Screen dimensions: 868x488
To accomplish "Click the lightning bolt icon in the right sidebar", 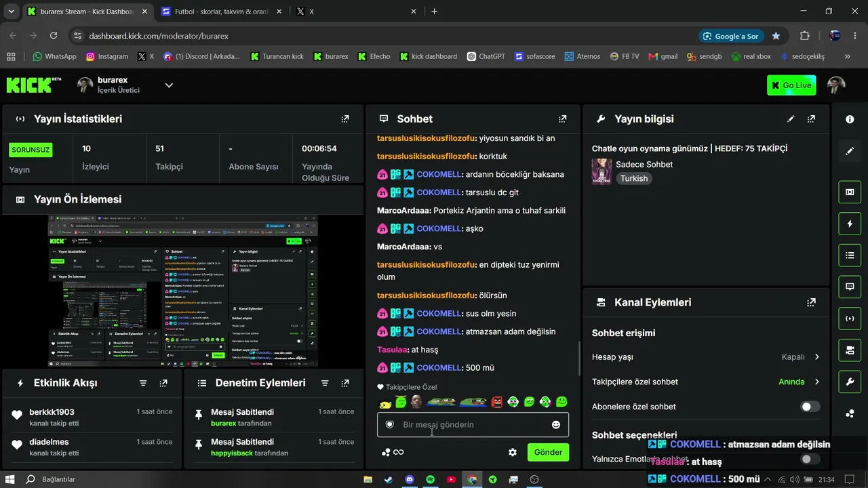I will (x=850, y=224).
